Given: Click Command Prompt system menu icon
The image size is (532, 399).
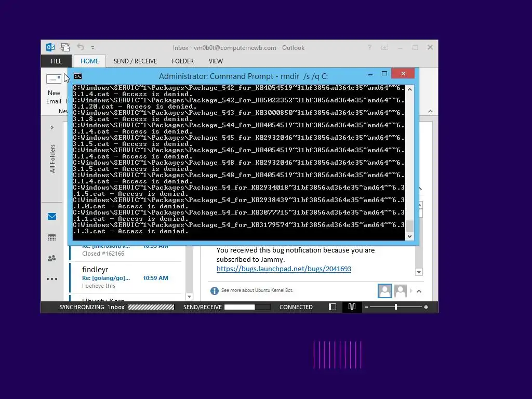Looking at the screenshot, I should click(78, 76).
